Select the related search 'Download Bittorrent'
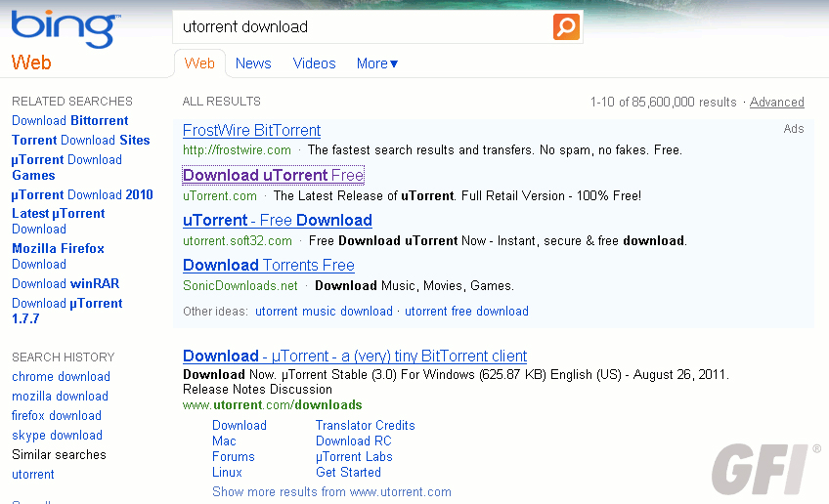Screen dimensions: 829x504 click(x=70, y=120)
